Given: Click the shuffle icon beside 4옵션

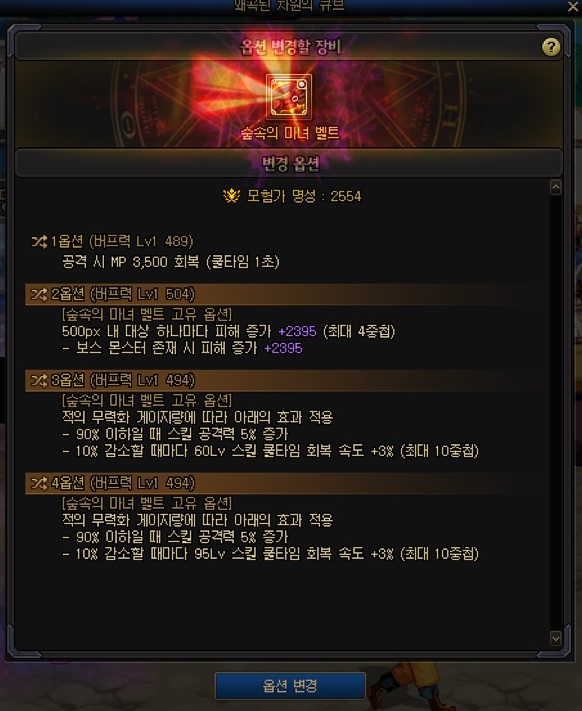Looking at the screenshot, I should coord(39,483).
